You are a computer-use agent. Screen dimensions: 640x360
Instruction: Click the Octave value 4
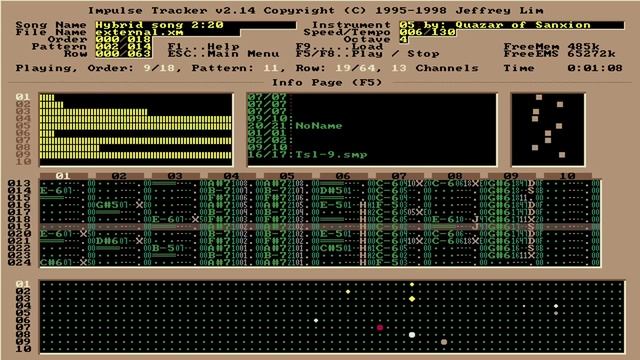coord(403,40)
